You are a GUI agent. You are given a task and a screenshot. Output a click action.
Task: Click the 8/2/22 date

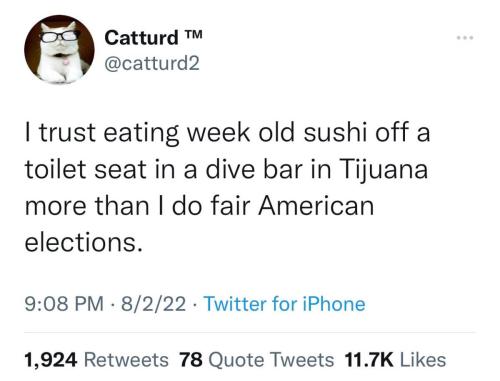[x=153, y=304]
